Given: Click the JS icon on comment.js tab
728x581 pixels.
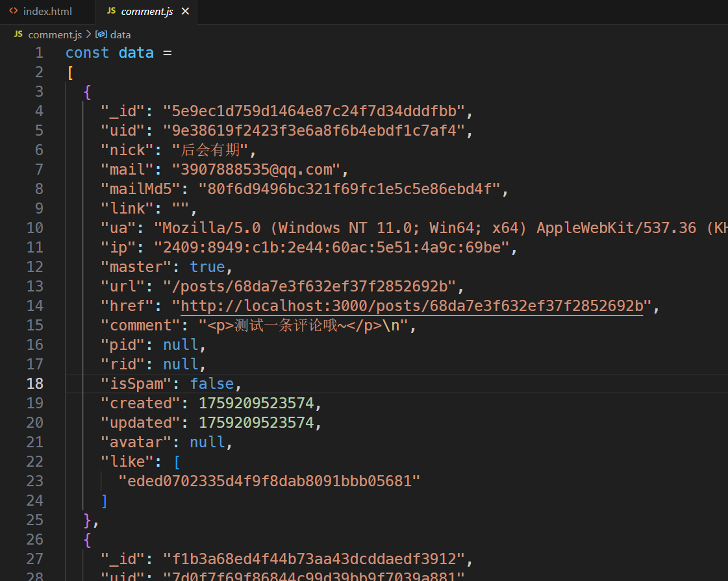Looking at the screenshot, I should point(111,12).
